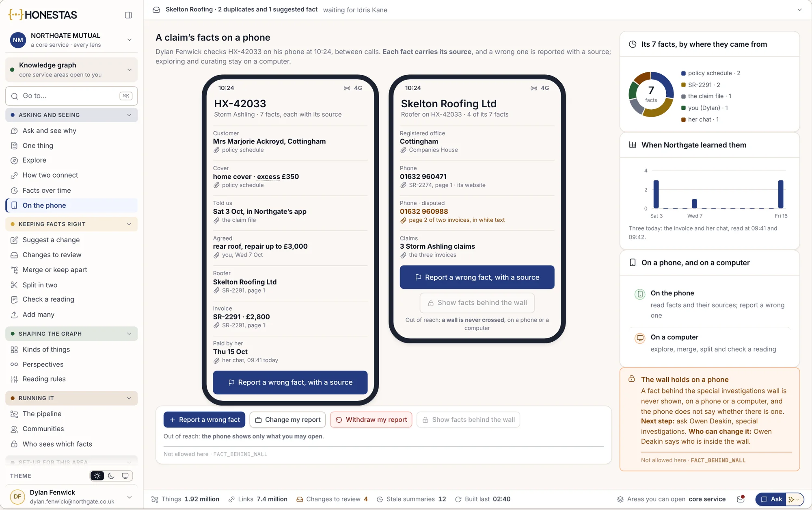812x510 pixels.
Task: Switch to light theme
Action: [97, 476]
